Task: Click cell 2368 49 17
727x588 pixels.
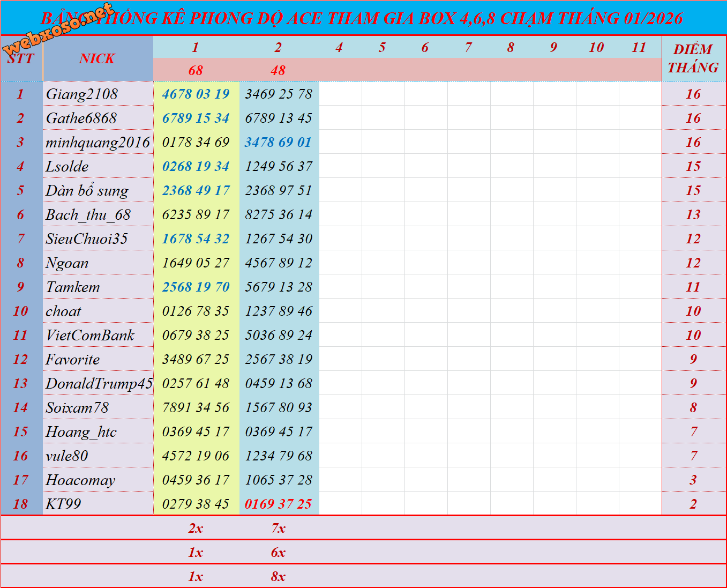Action: coord(196,190)
